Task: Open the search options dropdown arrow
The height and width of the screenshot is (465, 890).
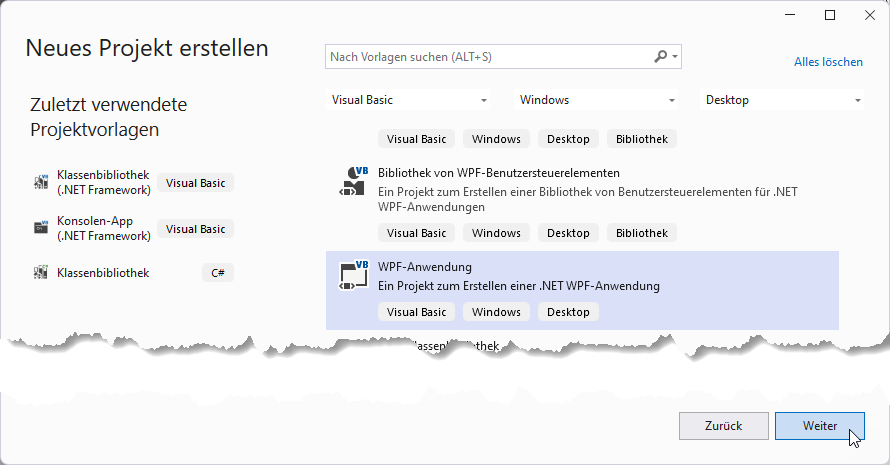Action: [x=675, y=57]
